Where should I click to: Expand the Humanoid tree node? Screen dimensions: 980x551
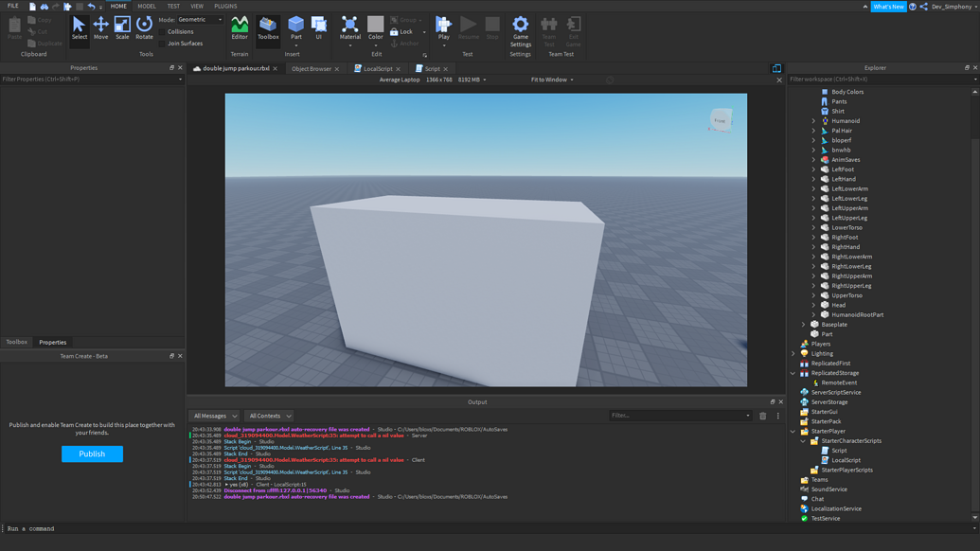pos(813,121)
